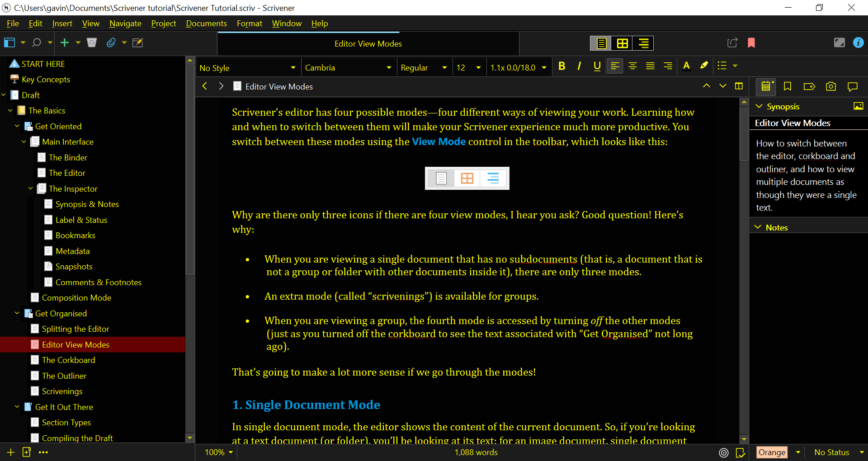Apply highlight color marker
The width and height of the screenshot is (868, 461).
click(704, 66)
